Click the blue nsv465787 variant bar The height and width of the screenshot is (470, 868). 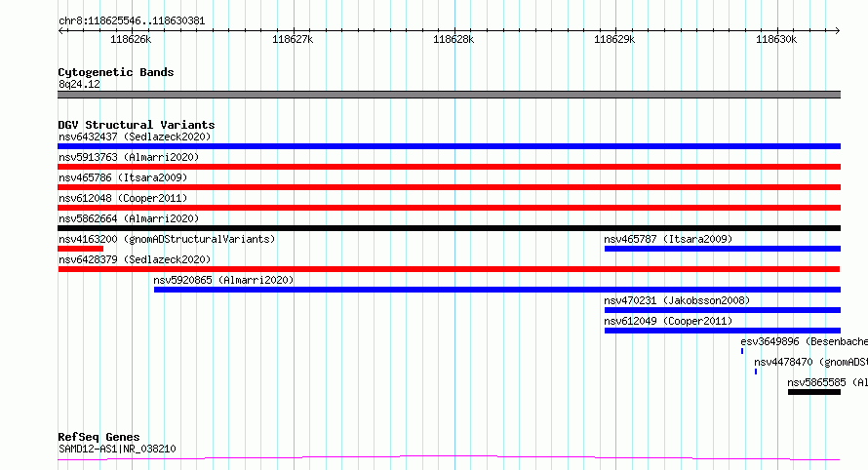(723, 249)
